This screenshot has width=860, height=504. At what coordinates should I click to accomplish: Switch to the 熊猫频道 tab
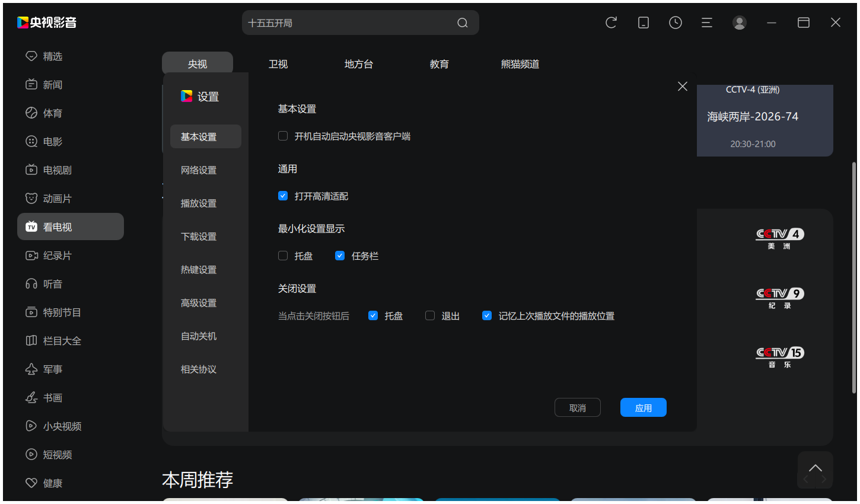[x=520, y=64]
